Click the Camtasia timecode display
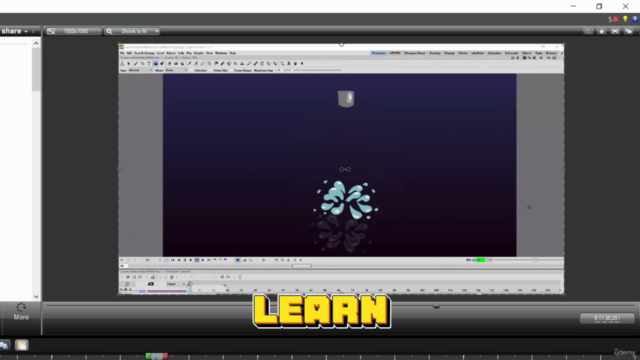Viewport: 640px width, 360px height. [x=607, y=318]
